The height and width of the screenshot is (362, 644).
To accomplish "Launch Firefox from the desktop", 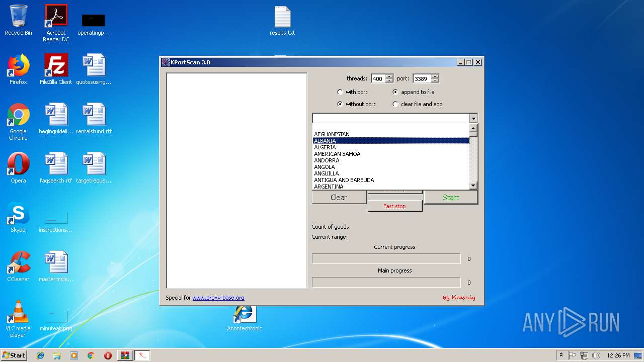I will [x=18, y=69].
